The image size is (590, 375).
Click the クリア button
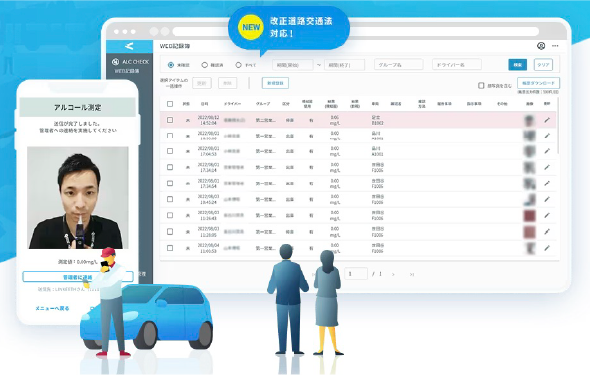pos(543,65)
